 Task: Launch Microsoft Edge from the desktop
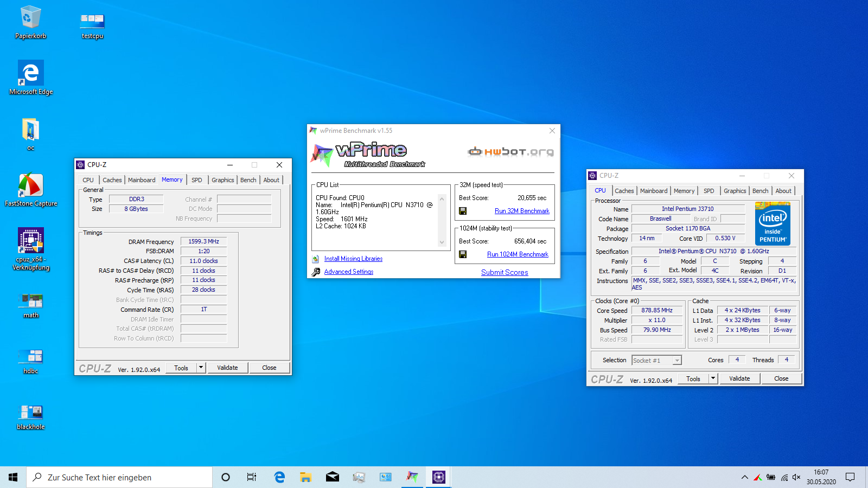pyautogui.click(x=31, y=78)
